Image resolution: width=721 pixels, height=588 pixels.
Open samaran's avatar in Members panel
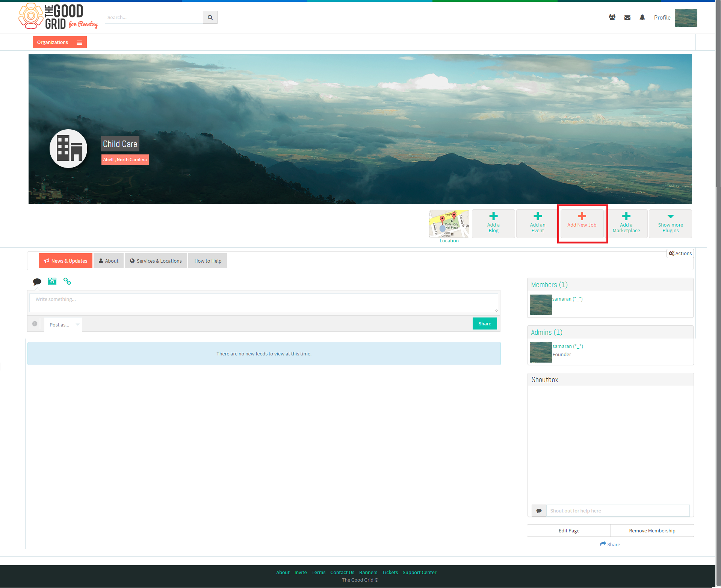(541, 305)
